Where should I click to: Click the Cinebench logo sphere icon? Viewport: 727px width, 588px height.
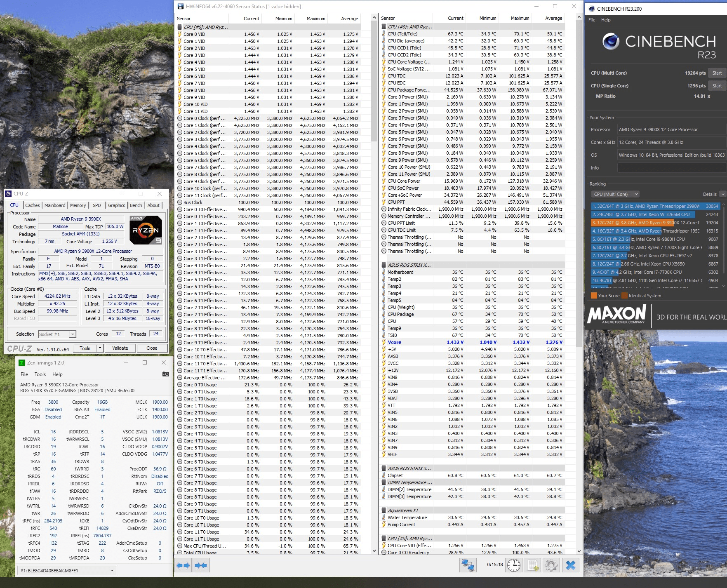[x=611, y=42]
